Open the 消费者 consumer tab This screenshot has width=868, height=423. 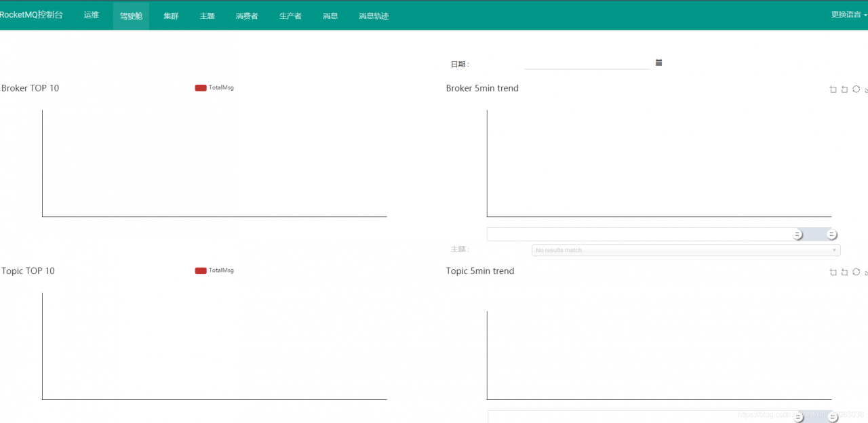pyautogui.click(x=247, y=16)
